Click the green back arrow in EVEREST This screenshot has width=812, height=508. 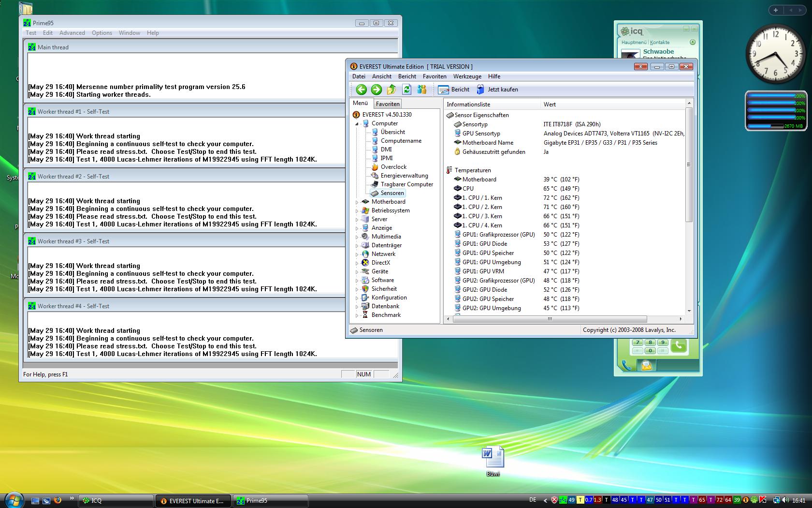[x=361, y=90]
